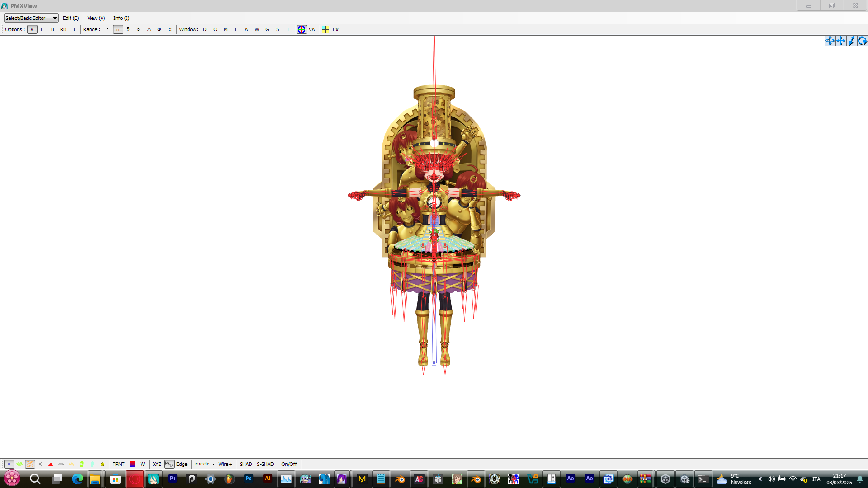Image resolution: width=868 pixels, height=488 pixels.
Task: Open the S window
Action: pos(278,29)
